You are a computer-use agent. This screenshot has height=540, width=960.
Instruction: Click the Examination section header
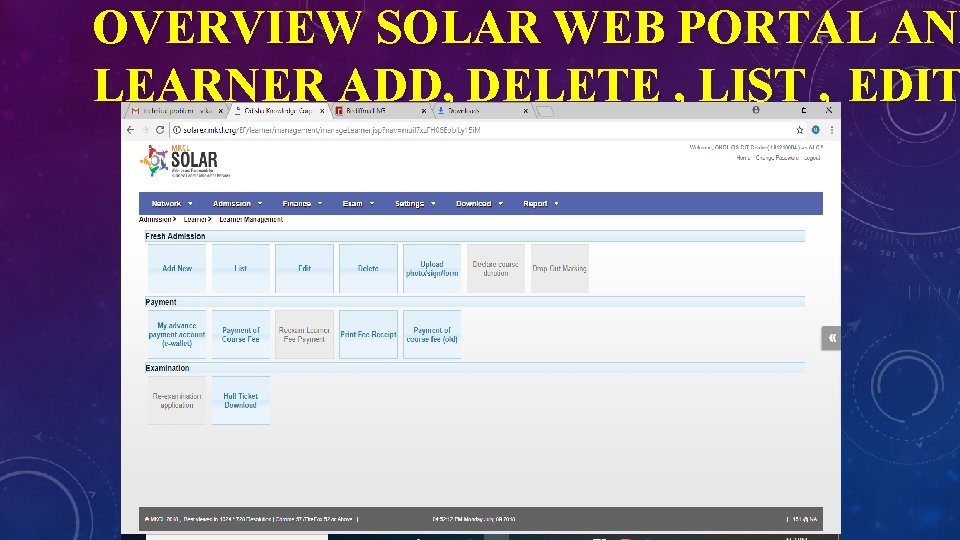click(x=474, y=369)
